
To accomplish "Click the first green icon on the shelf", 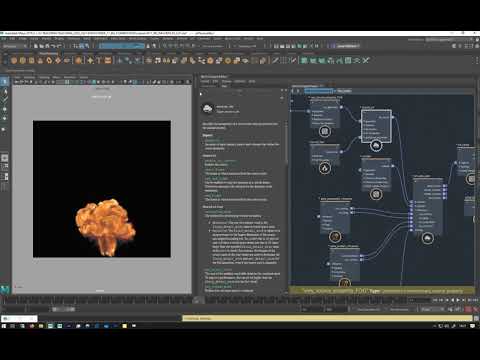I will coord(304,60).
